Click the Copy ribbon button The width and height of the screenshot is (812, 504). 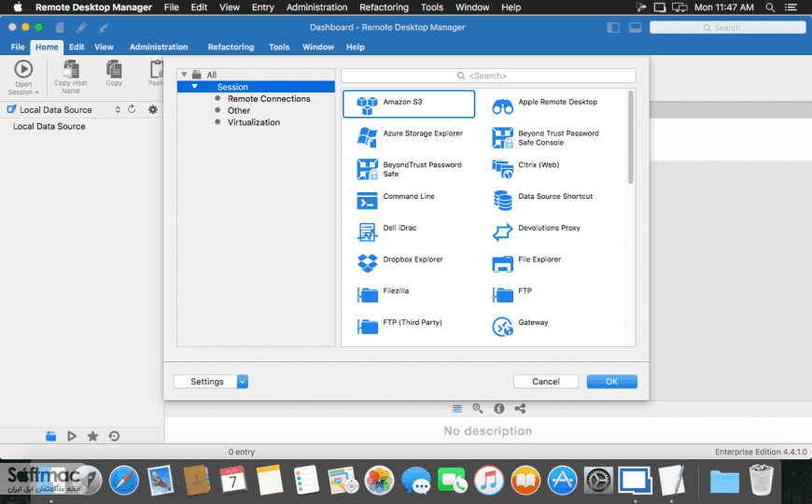pyautogui.click(x=114, y=73)
